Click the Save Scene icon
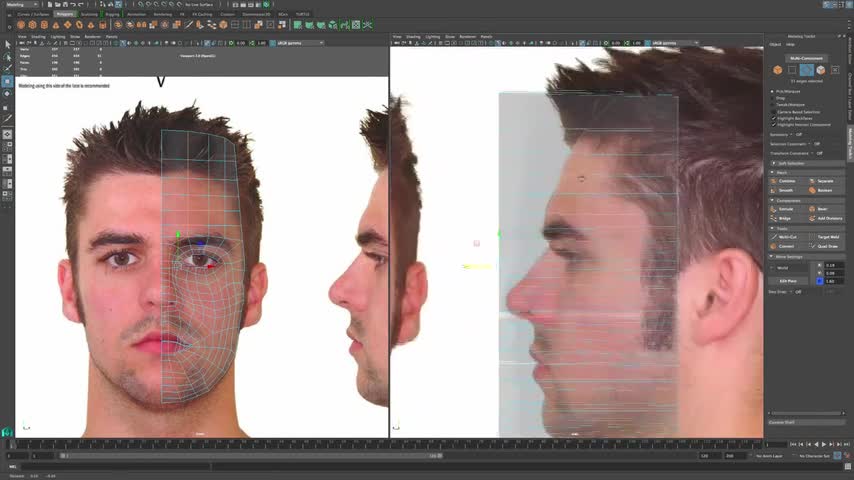This screenshot has width=854, height=480. pos(65,4)
